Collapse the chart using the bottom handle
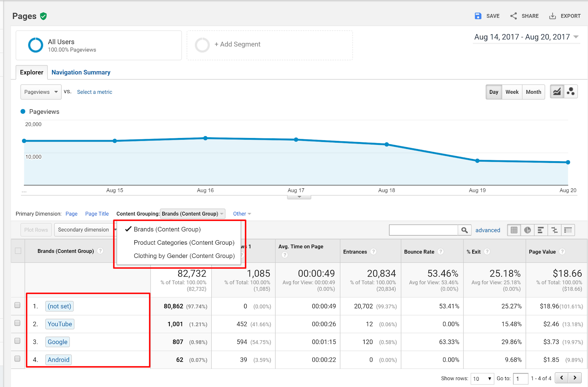 [x=299, y=197]
